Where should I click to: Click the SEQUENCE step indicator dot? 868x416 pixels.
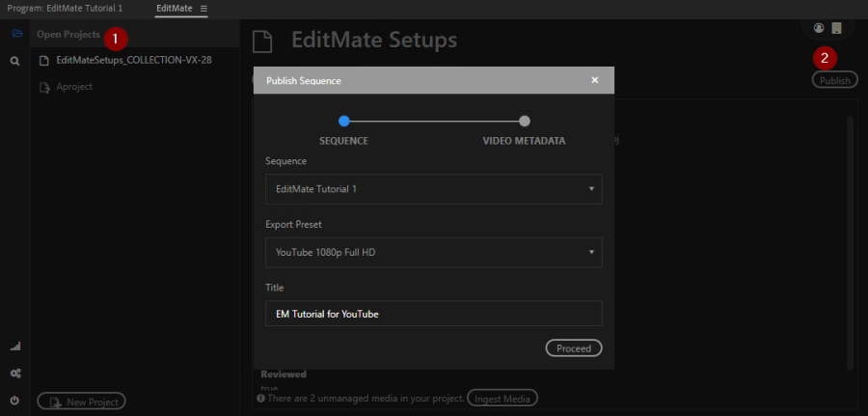(x=343, y=121)
